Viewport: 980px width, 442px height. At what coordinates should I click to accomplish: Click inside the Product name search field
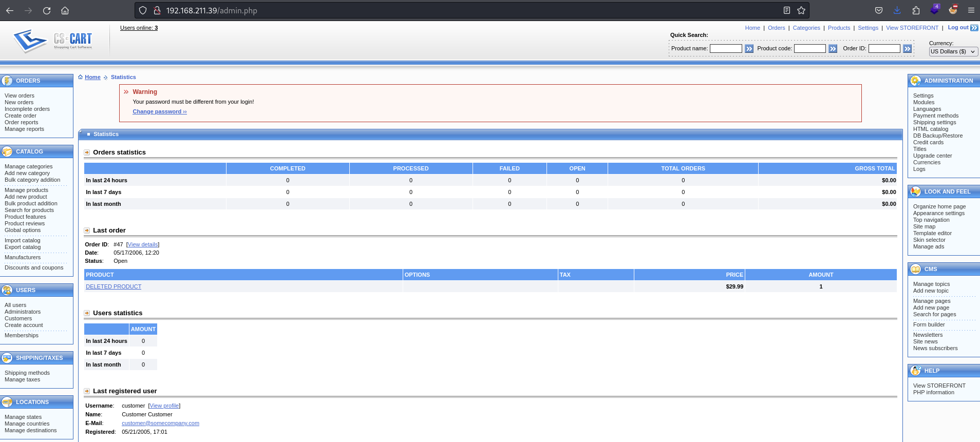point(725,49)
